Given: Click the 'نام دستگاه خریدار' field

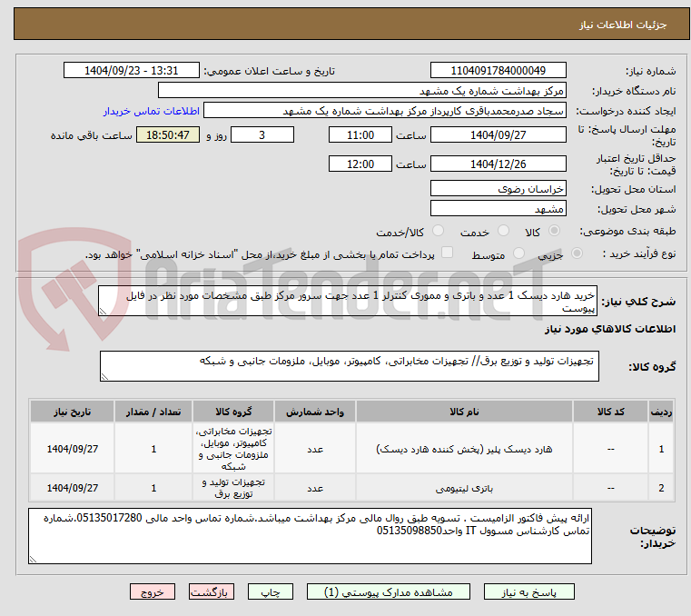Looking at the screenshot, I should pyautogui.click(x=362, y=91).
